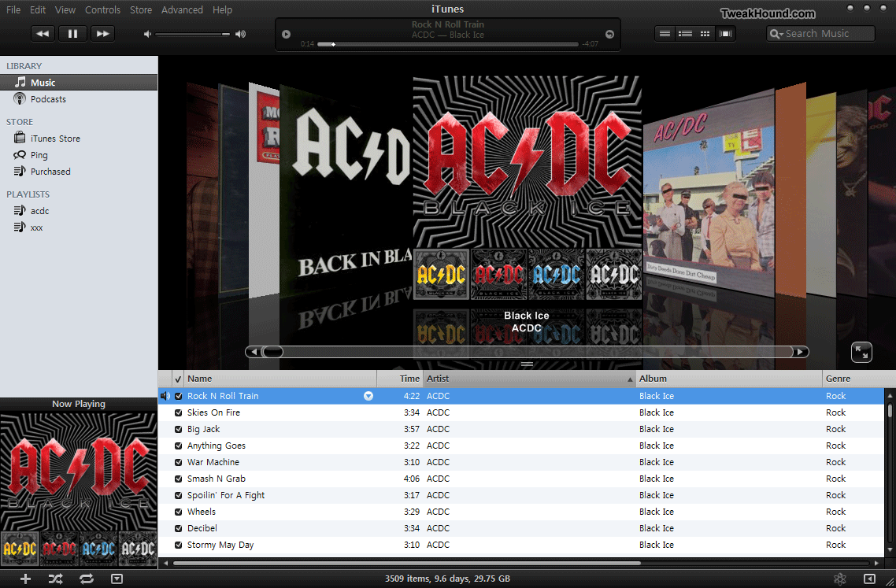
Task: Click the previous track rewind button
Action: pos(43,34)
